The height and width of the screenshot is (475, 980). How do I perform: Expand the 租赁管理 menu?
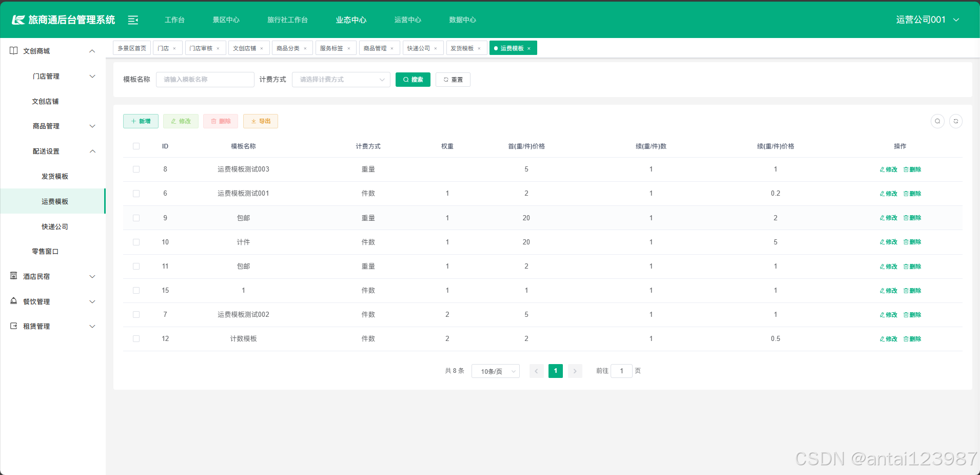(92, 326)
